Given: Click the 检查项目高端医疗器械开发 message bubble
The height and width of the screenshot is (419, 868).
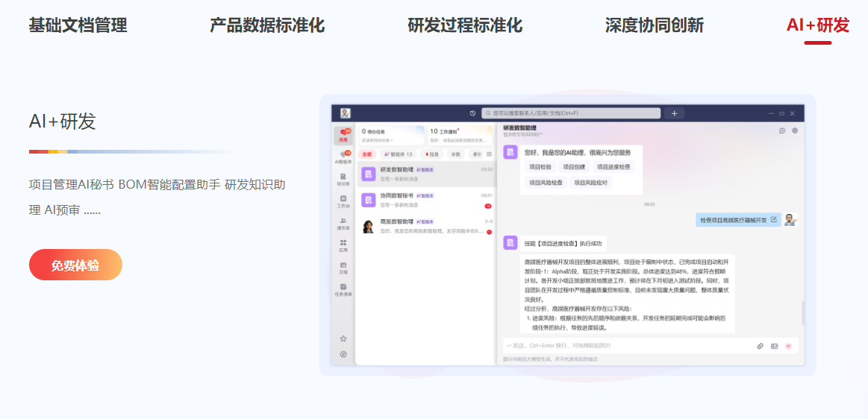Looking at the screenshot, I should (x=738, y=219).
